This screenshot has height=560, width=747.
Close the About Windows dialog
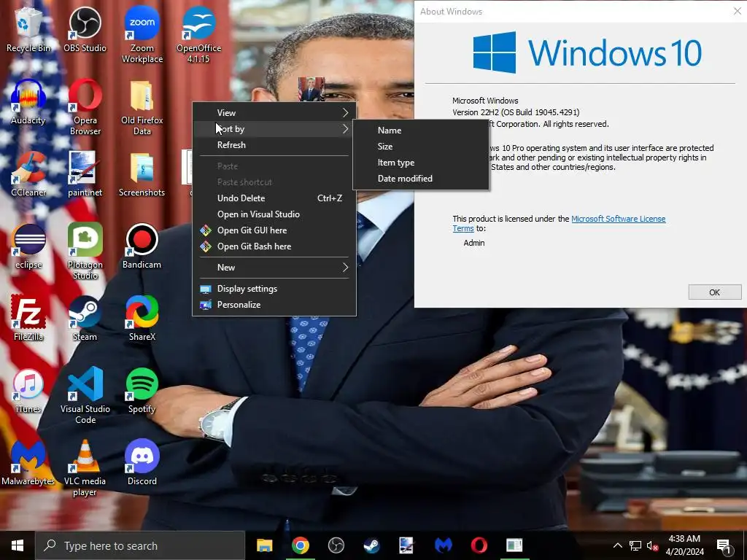[737, 12]
